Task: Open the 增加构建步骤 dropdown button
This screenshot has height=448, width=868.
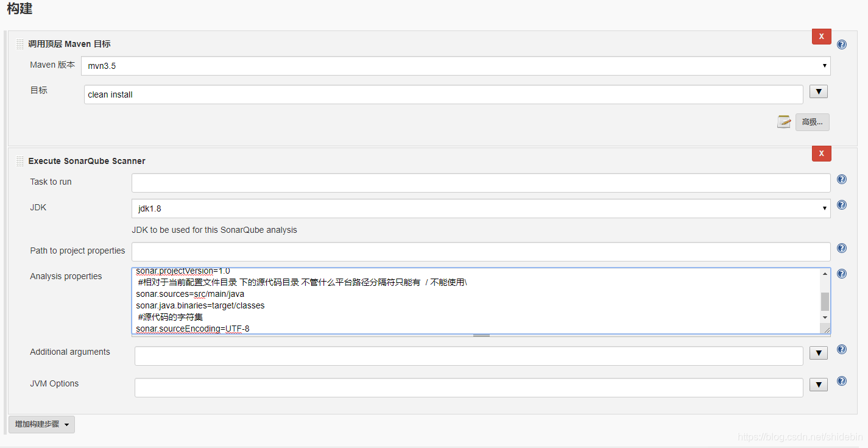Action: 41,424
